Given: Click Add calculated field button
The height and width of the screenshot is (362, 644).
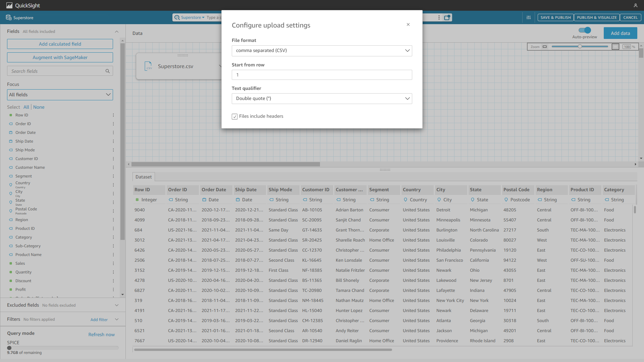Looking at the screenshot, I should point(60,44).
